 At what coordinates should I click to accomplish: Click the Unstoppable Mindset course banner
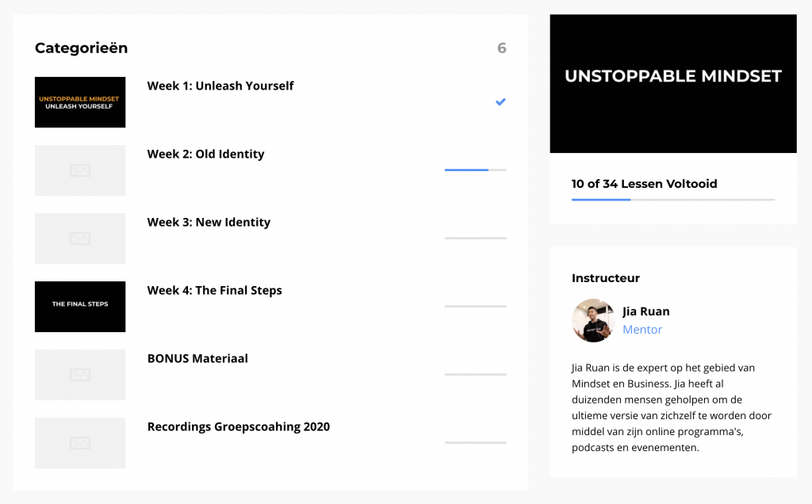click(673, 83)
